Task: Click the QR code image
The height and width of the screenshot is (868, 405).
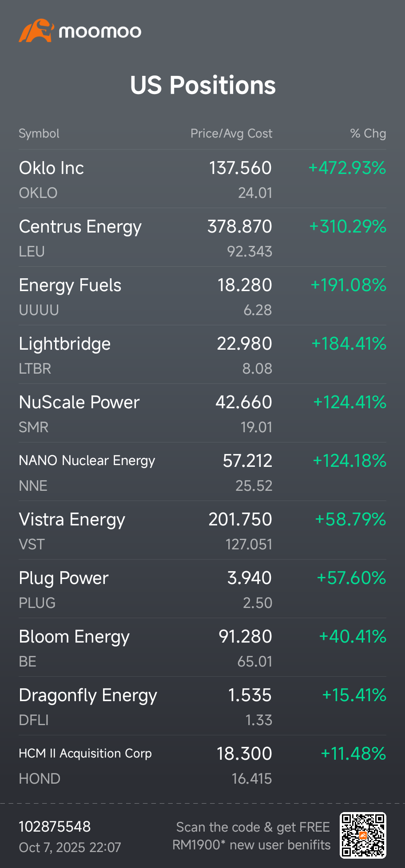Action: point(363,835)
